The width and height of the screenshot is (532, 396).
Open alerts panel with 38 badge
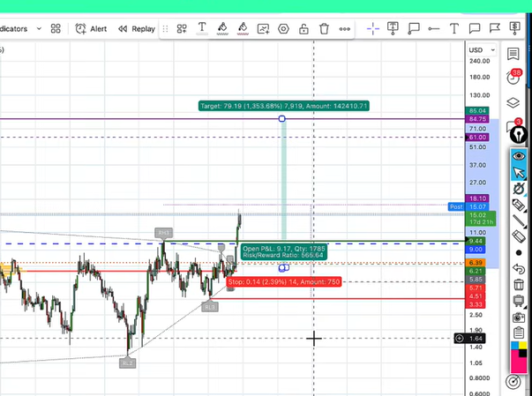click(x=513, y=78)
